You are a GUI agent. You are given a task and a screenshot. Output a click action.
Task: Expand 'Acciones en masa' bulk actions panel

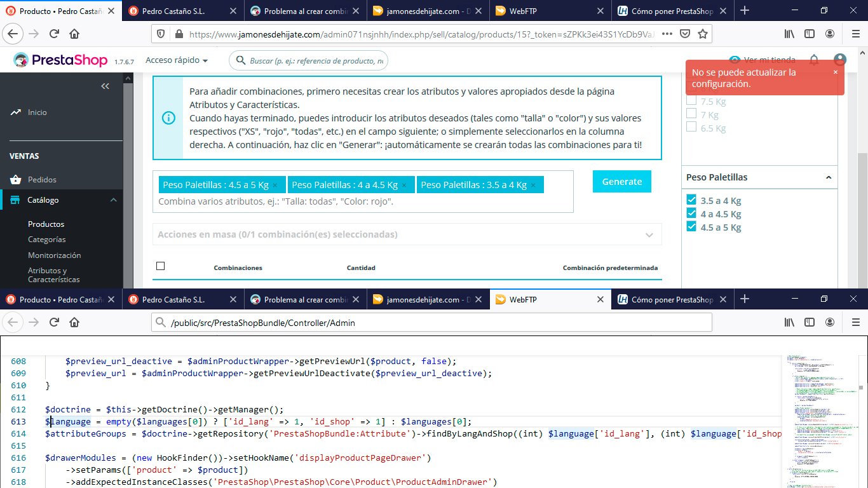pos(407,234)
